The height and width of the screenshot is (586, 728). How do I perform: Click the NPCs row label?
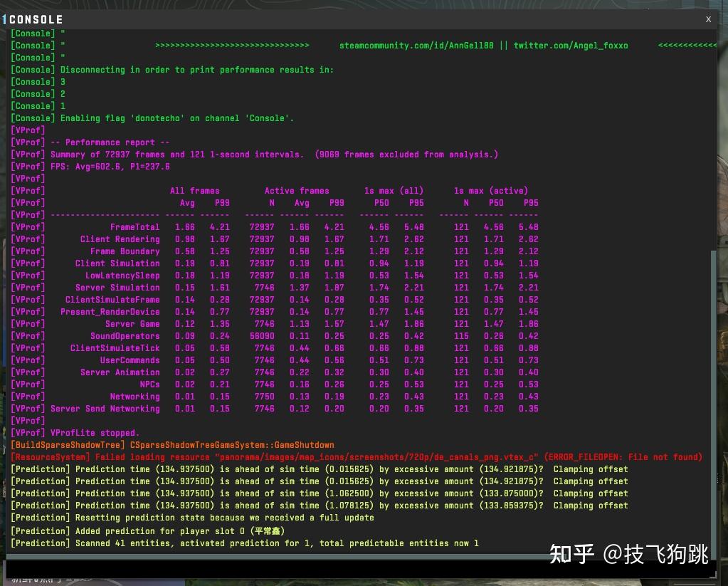tap(149, 384)
